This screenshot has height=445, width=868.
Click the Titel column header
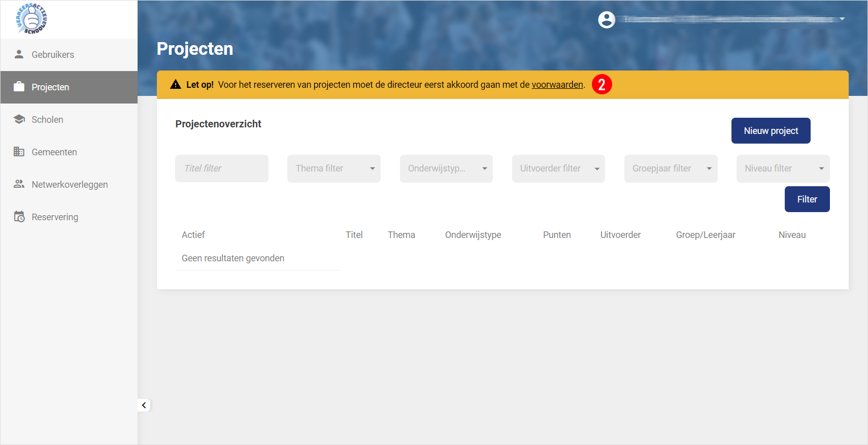click(354, 235)
